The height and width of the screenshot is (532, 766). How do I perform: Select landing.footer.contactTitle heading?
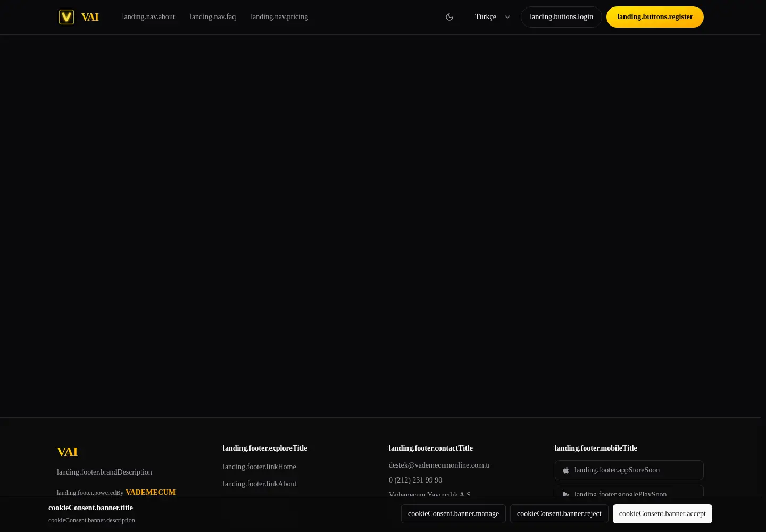tap(431, 448)
